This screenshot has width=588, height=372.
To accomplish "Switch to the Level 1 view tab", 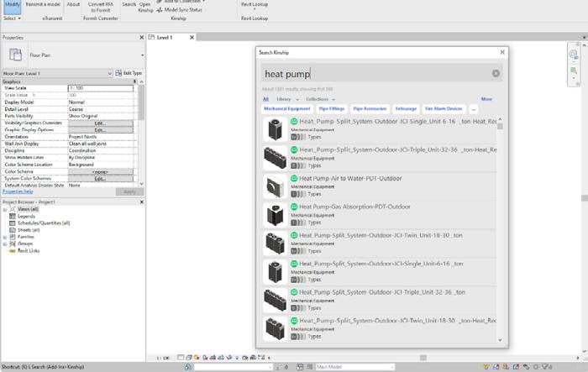I will point(165,38).
